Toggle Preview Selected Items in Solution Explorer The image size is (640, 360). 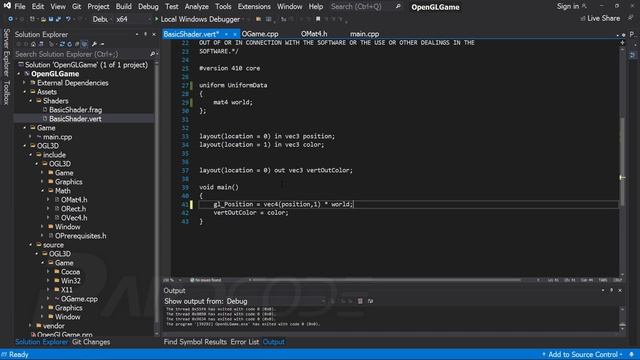click(x=102, y=44)
